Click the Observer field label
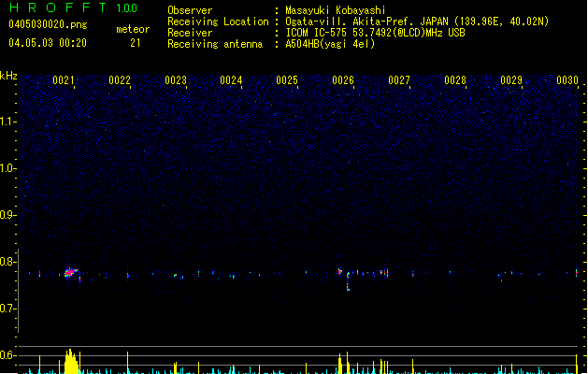The image size is (588, 374). click(x=190, y=10)
